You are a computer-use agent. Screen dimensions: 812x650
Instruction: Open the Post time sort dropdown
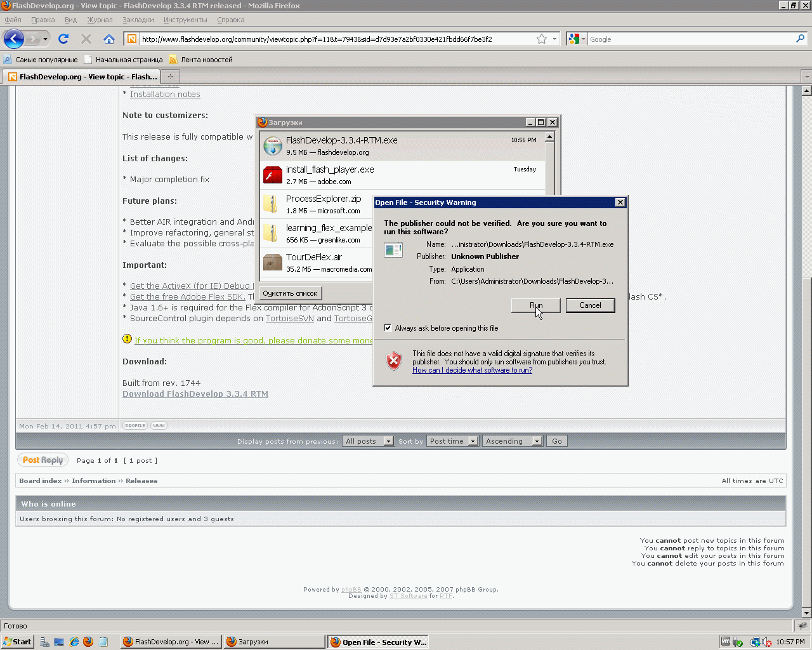[x=453, y=441]
